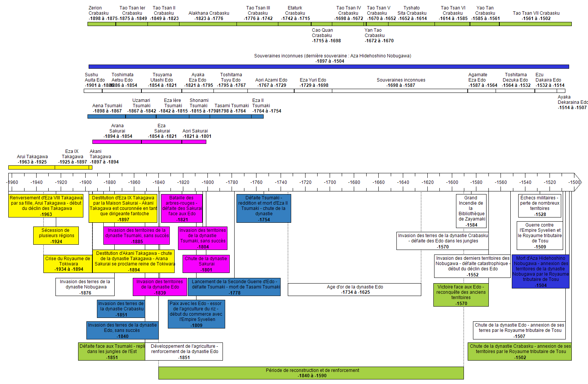This screenshot has width=588, height=384.
Task: Select the Victoire face aux Edo event
Action: pos(461,295)
